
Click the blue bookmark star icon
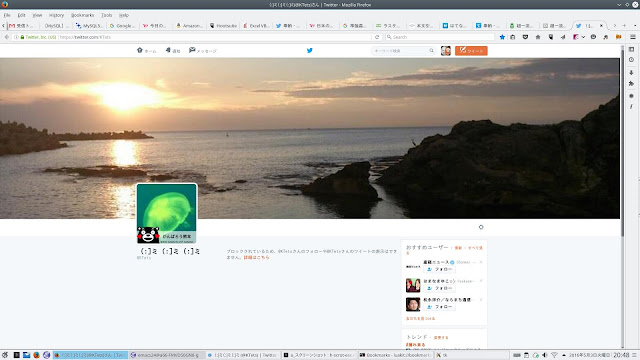[x=502, y=37]
